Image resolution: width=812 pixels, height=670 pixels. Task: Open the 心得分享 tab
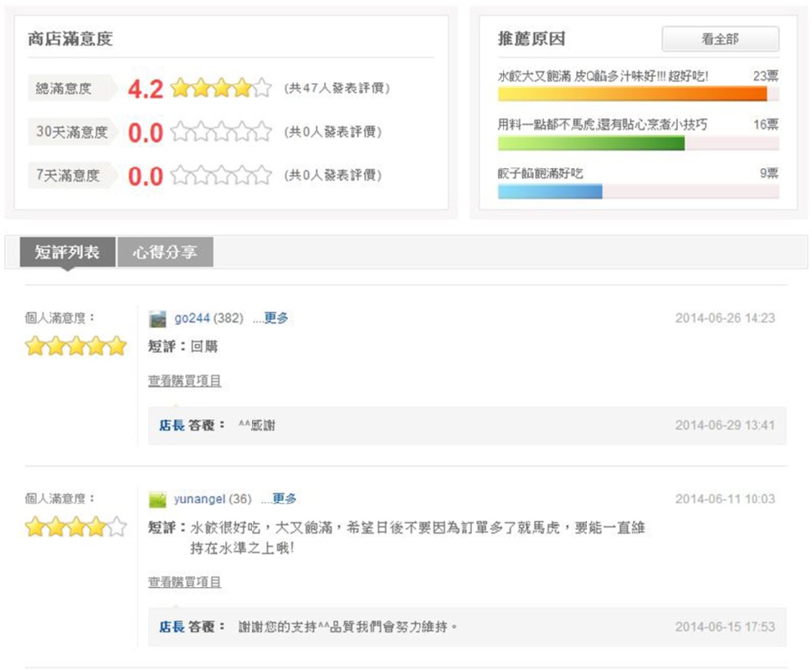coord(165,252)
